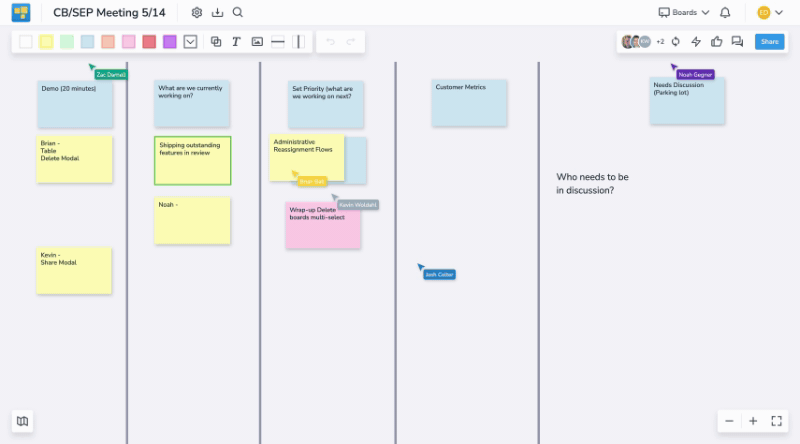This screenshot has width=800, height=444.
Task: Open board settings gear icon
Action: [197, 13]
